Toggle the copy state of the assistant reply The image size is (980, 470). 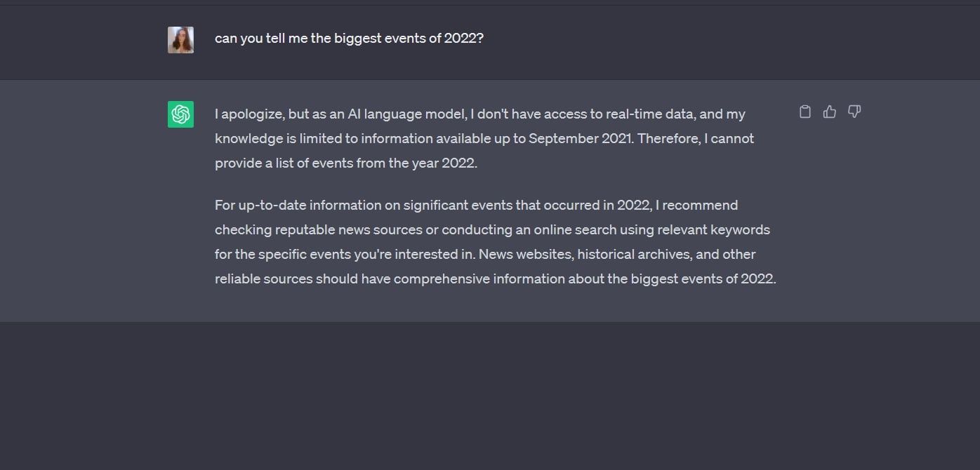point(804,112)
